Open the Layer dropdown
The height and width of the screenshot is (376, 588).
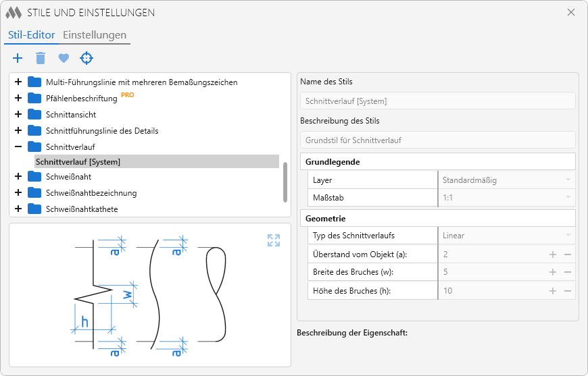click(568, 180)
